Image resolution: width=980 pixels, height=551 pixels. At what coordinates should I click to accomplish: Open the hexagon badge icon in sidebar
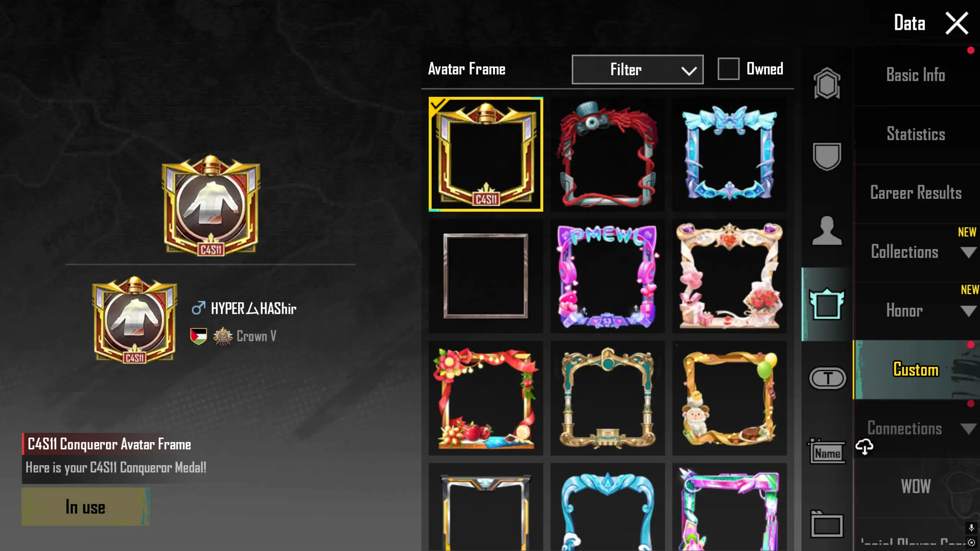(x=827, y=84)
